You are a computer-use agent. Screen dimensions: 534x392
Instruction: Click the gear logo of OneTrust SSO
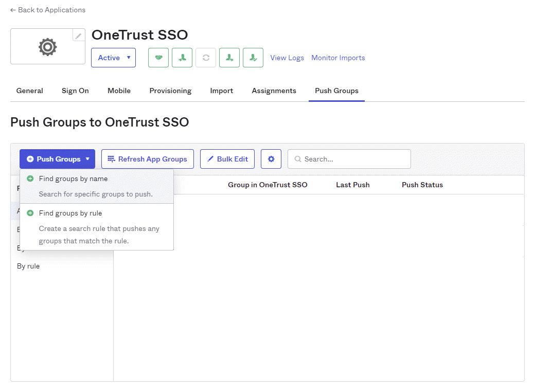point(48,47)
